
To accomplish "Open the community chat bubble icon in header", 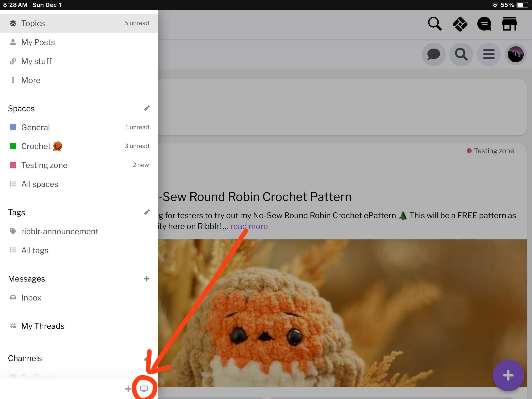I will click(484, 24).
